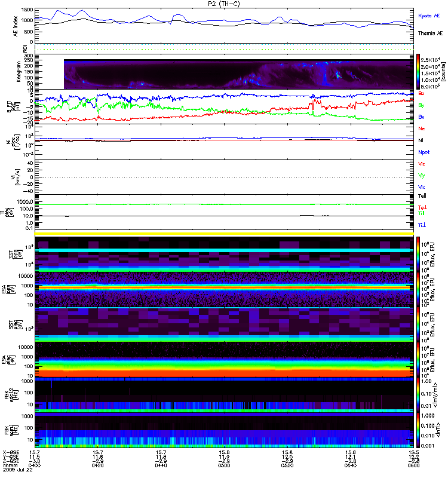Click the Keogram counts color bar
448x478 pixels.
pyautogui.click(x=418, y=72)
